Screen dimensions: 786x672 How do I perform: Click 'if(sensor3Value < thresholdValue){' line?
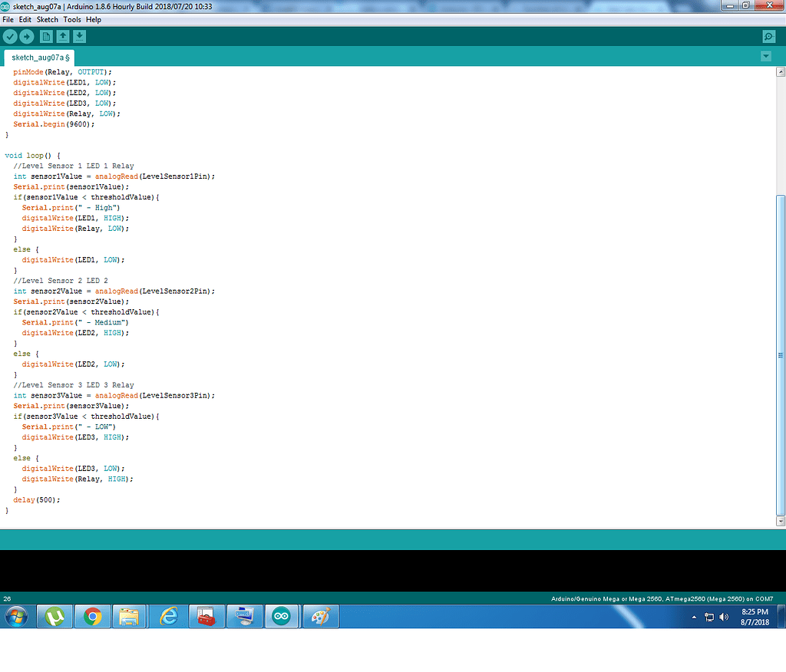86,417
